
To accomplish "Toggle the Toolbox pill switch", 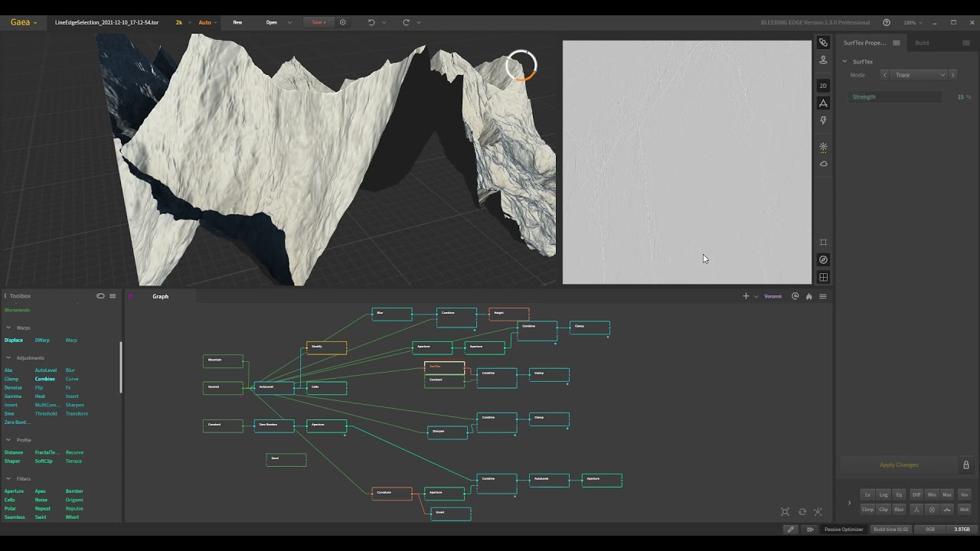I will point(100,296).
